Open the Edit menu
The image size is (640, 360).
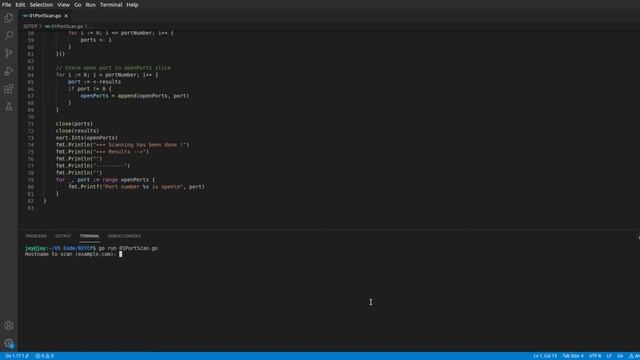(x=20, y=5)
